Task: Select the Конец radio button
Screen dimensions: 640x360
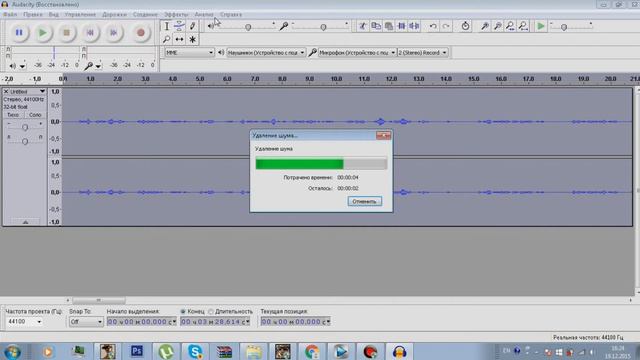Action: (183, 311)
